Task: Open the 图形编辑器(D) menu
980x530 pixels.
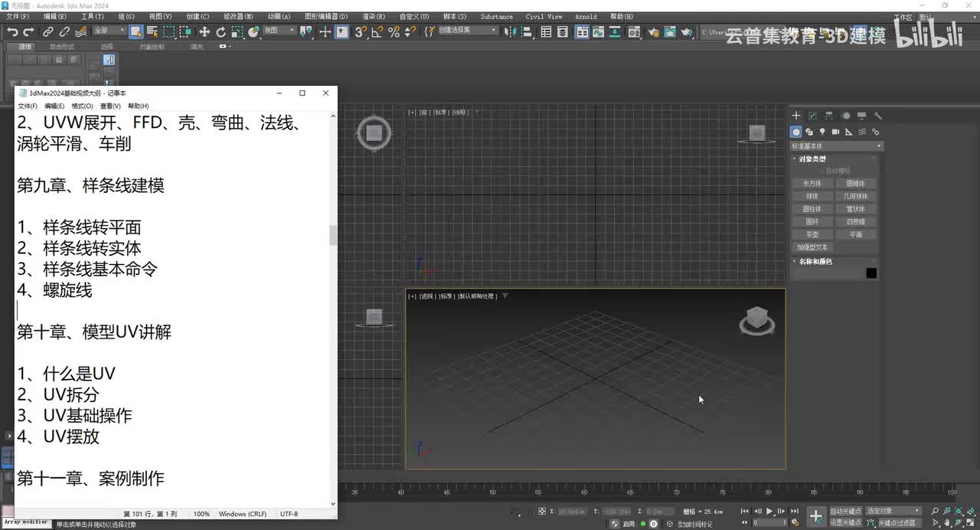Action: 325,16
